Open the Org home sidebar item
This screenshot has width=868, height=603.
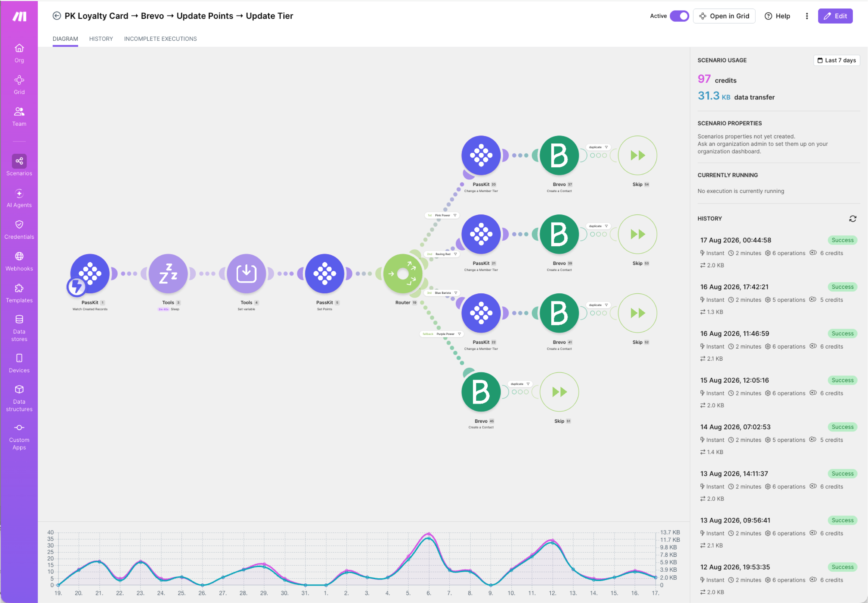(19, 53)
